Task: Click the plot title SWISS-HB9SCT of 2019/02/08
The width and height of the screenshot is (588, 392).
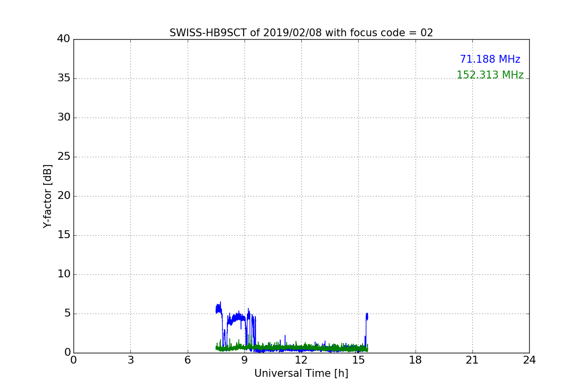Action: [x=301, y=33]
